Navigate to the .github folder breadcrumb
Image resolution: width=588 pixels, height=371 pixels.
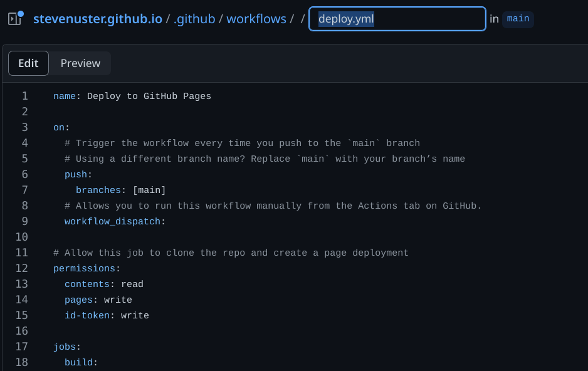[194, 19]
